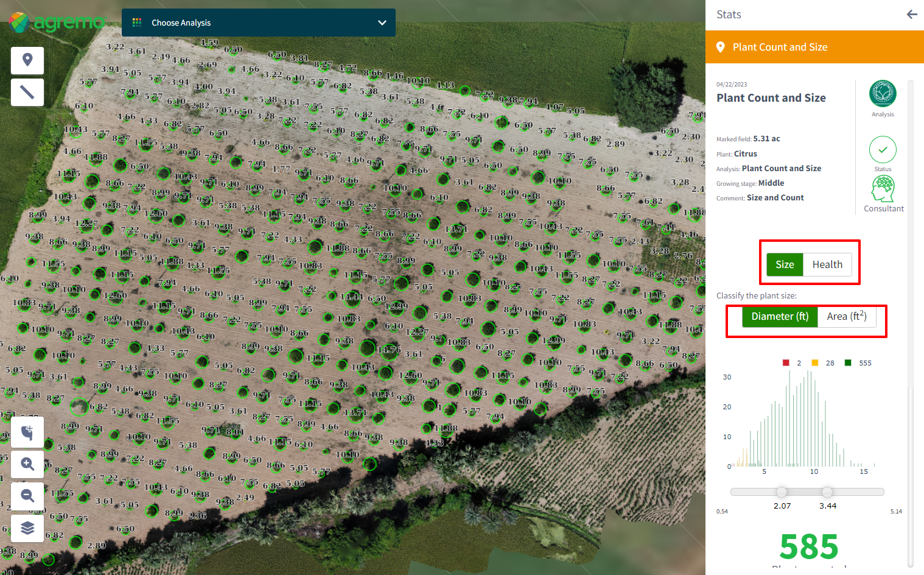
Task: Click the Consultant head icon
Action: tap(883, 189)
